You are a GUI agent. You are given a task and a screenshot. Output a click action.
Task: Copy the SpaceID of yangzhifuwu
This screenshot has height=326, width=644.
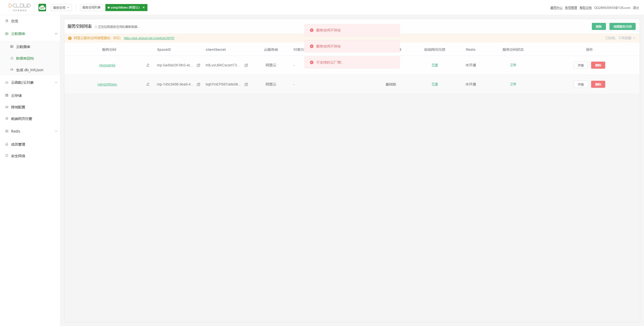[198, 85]
